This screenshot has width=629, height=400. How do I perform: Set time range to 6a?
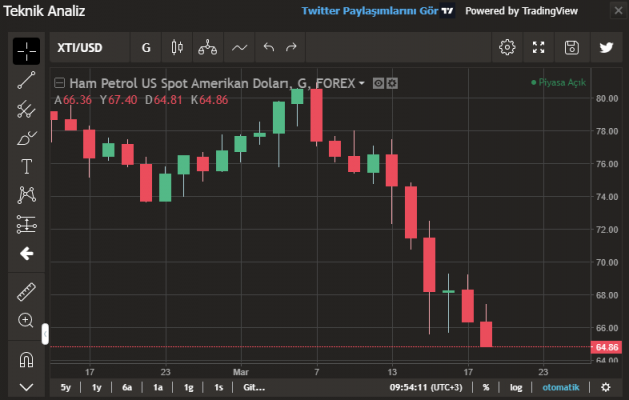tap(127, 388)
